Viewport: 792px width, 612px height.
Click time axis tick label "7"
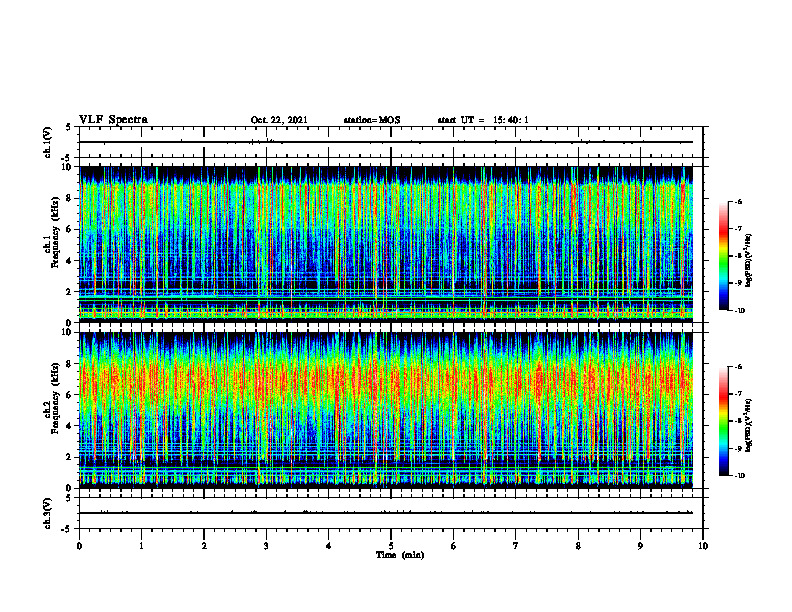click(x=516, y=546)
